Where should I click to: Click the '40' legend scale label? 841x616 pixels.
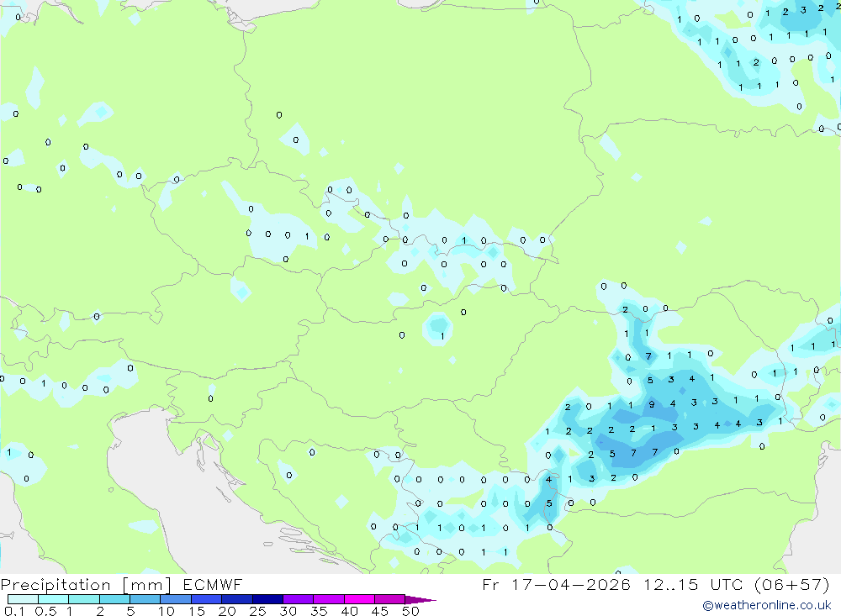coord(350,611)
